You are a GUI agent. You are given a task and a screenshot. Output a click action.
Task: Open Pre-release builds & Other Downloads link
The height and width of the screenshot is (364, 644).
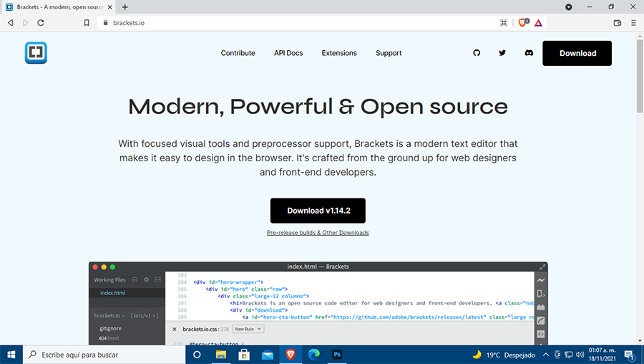tap(318, 233)
